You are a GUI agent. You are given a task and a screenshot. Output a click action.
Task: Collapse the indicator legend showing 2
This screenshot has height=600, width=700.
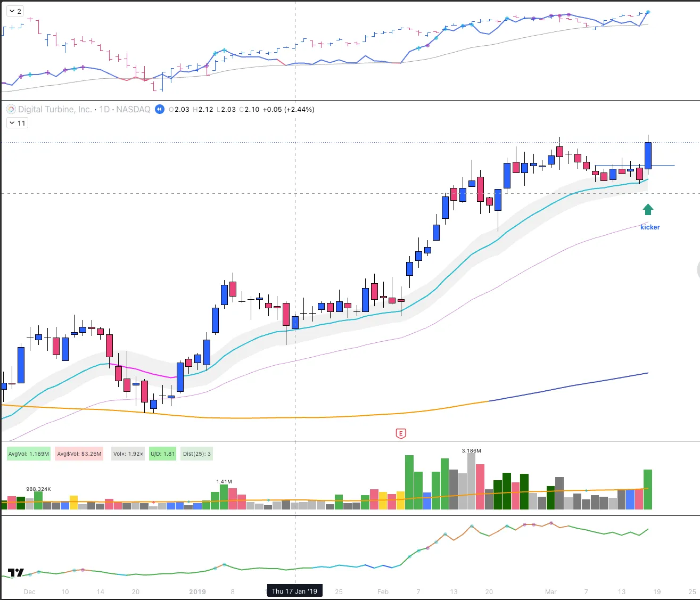(15, 11)
